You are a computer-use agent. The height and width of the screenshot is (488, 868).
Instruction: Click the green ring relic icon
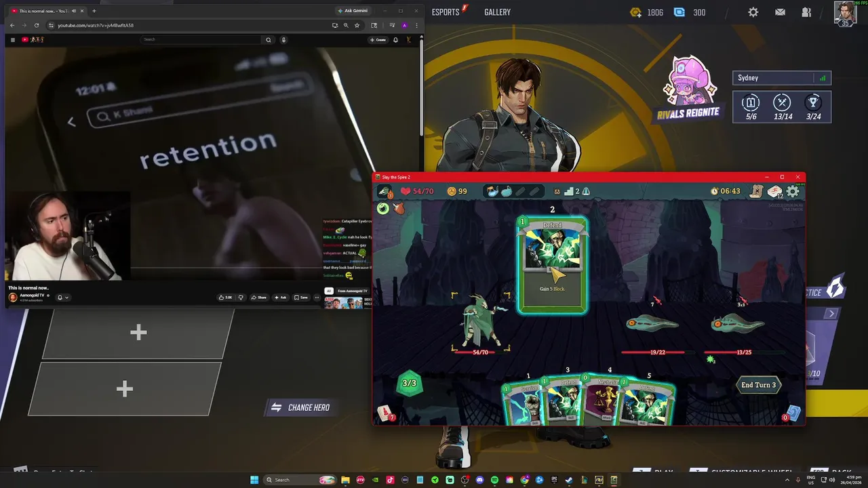(x=383, y=209)
